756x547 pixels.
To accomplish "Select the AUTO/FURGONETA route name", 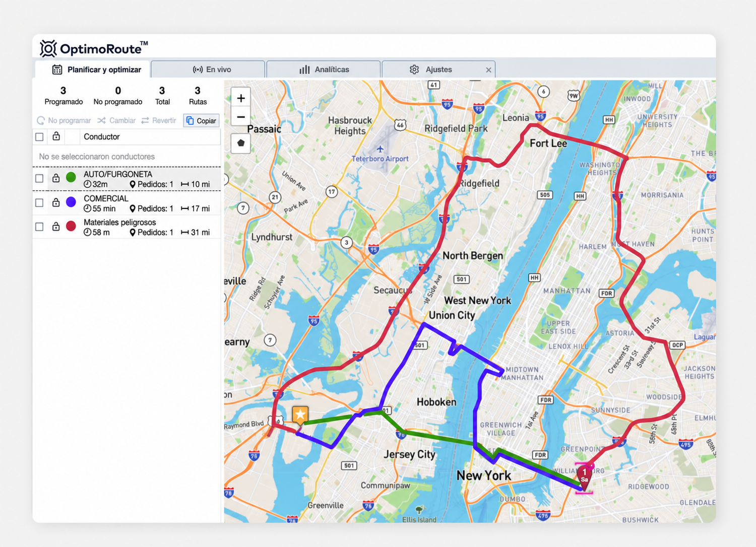I will pos(118,174).
